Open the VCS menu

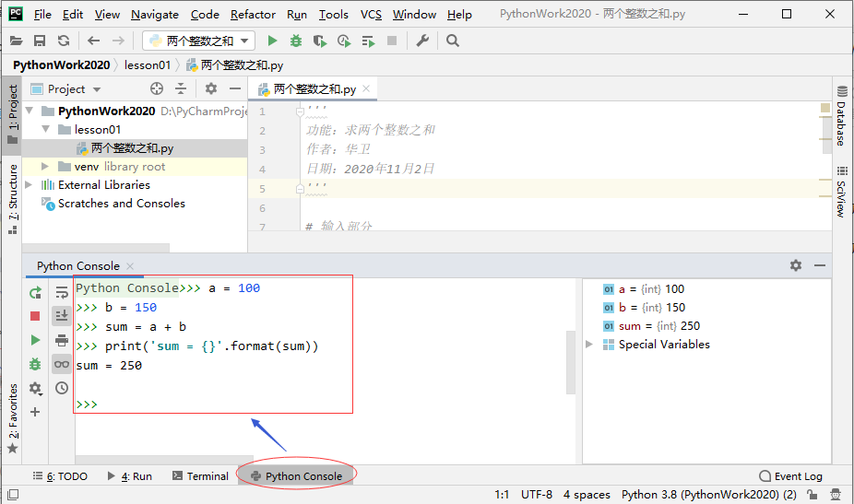click(371, 15)
